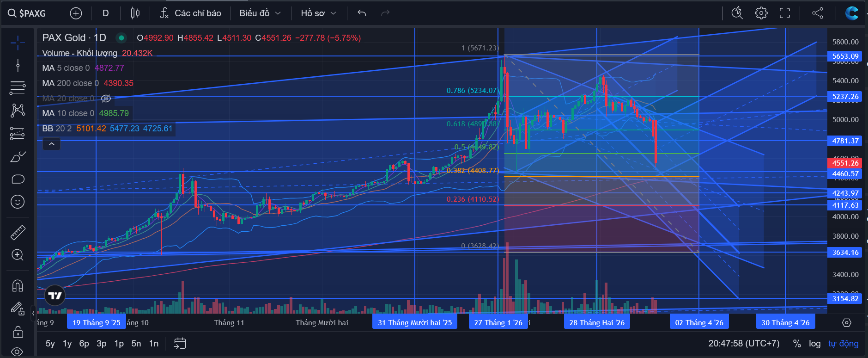Change the D timeframe interval
The height and width of the screenshot is (358, 868).
tap(106, 13)
